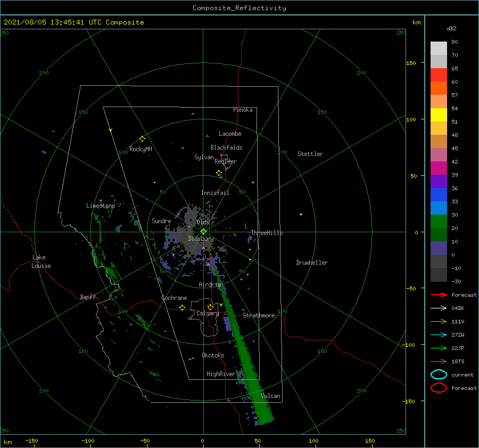Click the magenta 39-42 dBZ swatch
Viewport: 479px width, 448px height.
tap(439, 168)
